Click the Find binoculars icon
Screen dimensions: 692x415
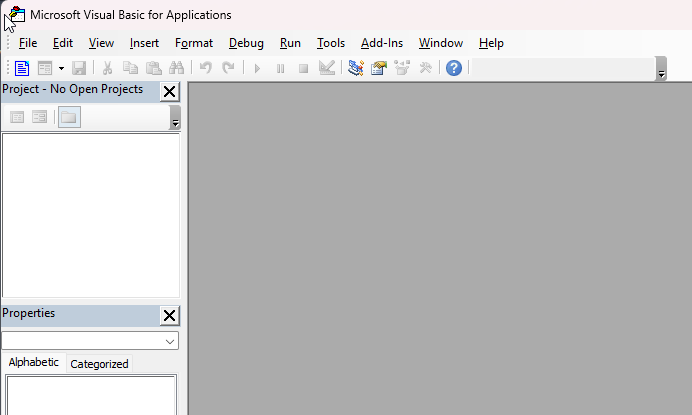pyautogui.click(x=177, y=68)
